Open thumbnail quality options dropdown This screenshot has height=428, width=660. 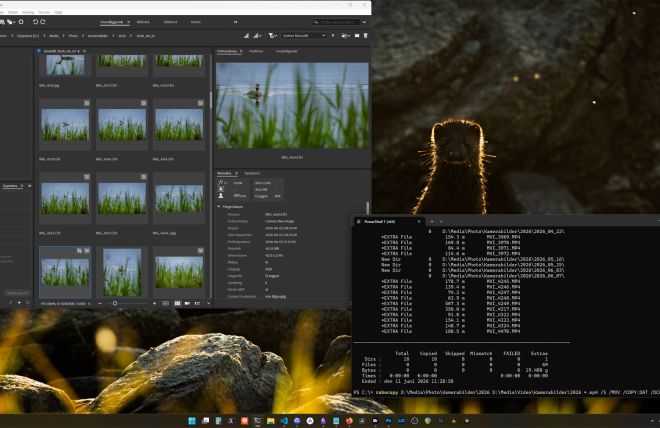point(257,36)
